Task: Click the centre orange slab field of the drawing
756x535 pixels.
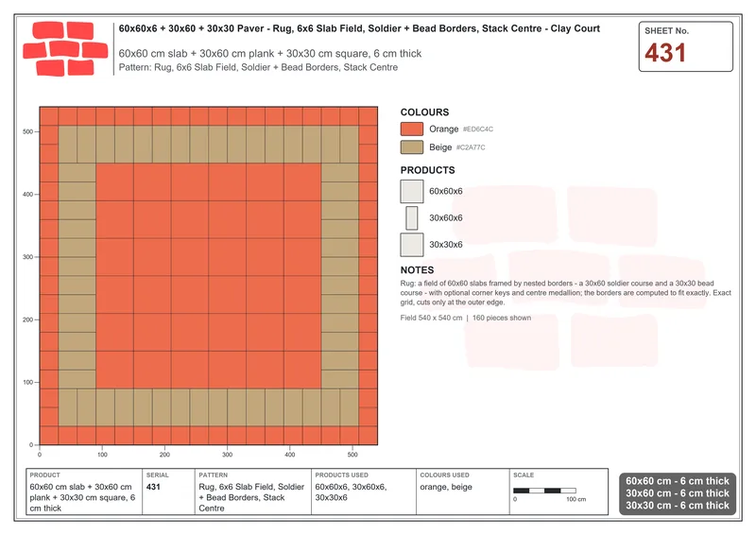Action: pyautogui.click(x=208, y=276)
